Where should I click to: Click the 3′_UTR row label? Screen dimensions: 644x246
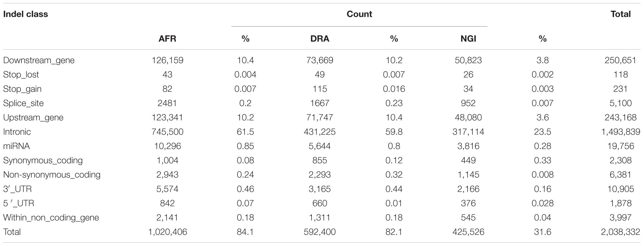(17, 189)
